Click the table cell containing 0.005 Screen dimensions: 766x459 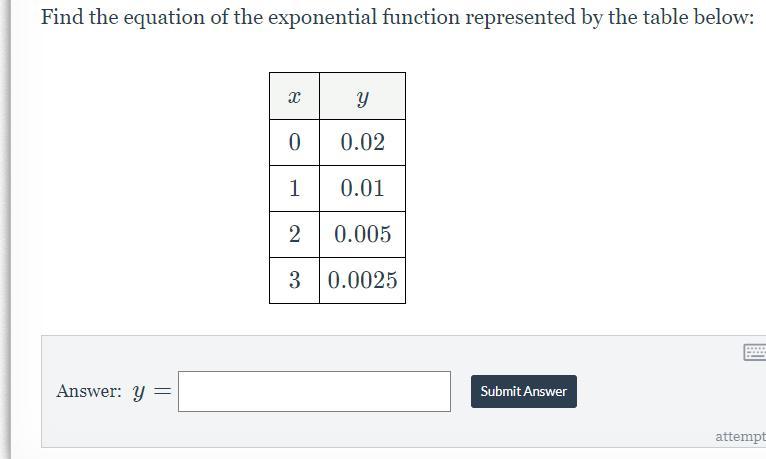362,234
